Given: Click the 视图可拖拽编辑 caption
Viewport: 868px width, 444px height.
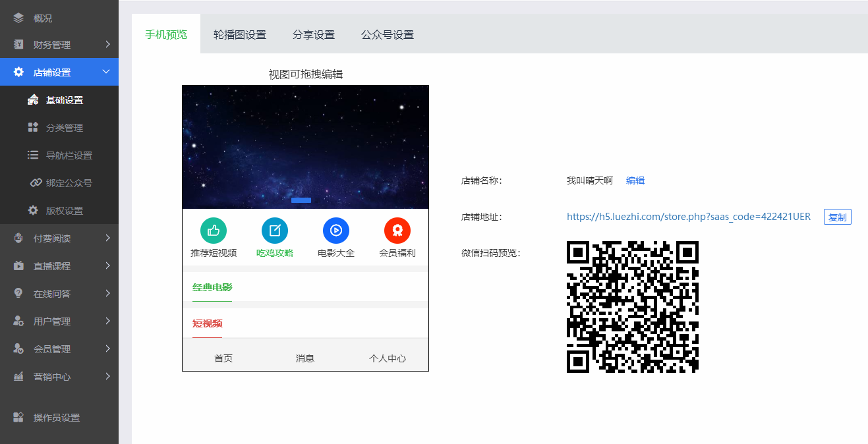Looking at the screenshot, I should click(x=306, y=74).
